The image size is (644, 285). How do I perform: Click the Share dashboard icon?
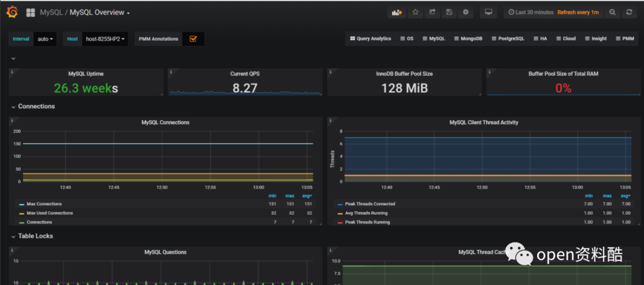432,12
